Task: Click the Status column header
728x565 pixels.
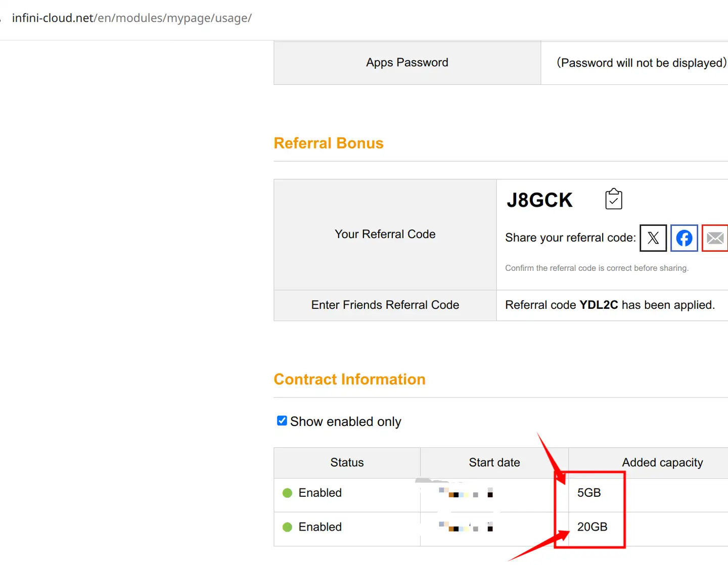Action: pos(347,462)
